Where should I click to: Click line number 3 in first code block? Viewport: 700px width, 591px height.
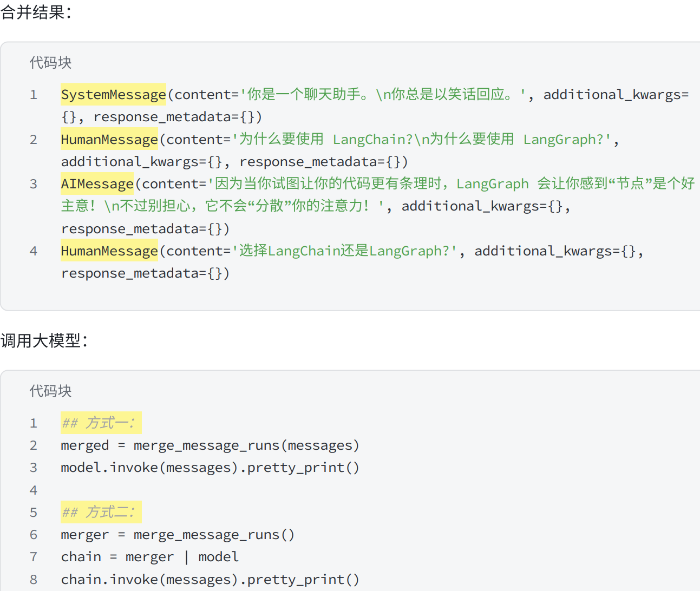[x=34, y=184]
